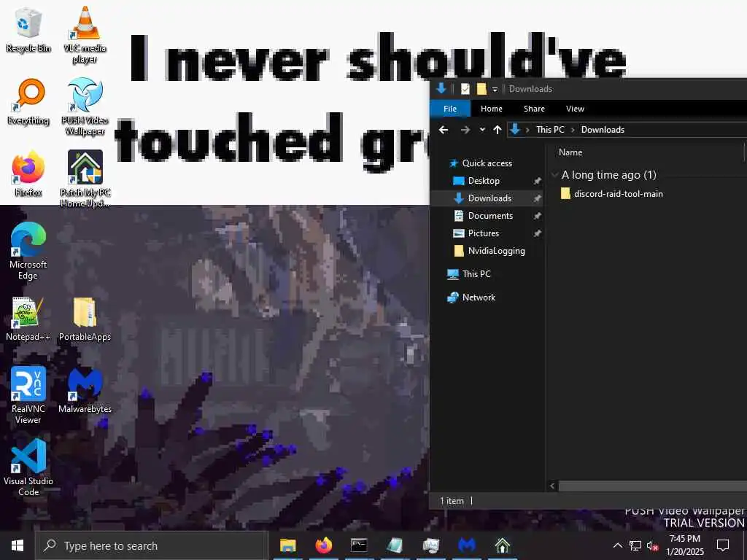The width and height of the screenshot is (747, 560).
Task: Click the taskbar search box
Action: 152,545
